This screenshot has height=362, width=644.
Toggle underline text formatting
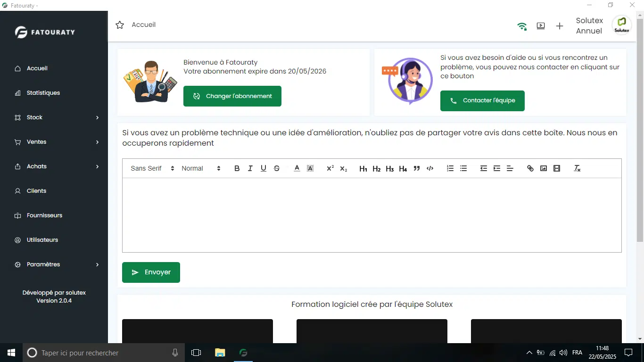click(x=264, y=168)
